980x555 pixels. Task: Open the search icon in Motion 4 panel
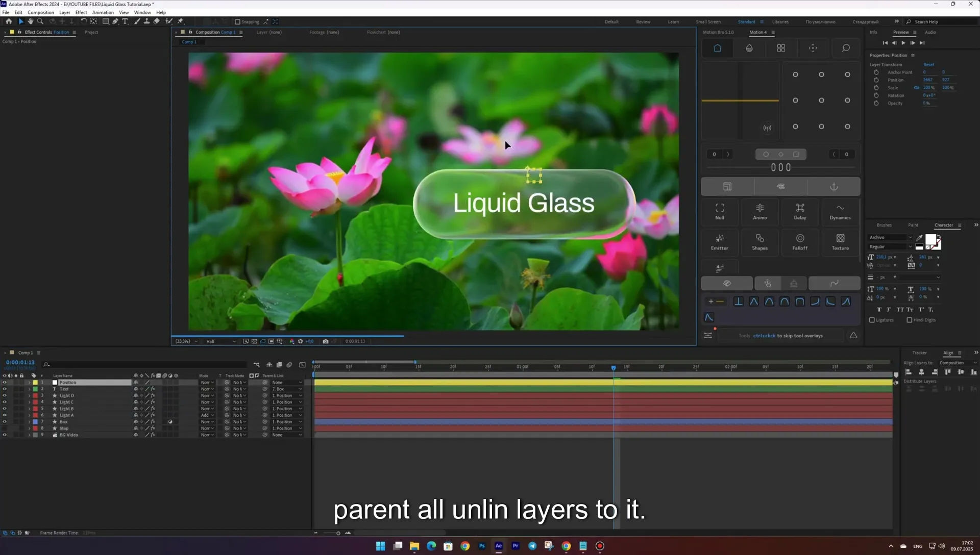click(x=846, y=48)
